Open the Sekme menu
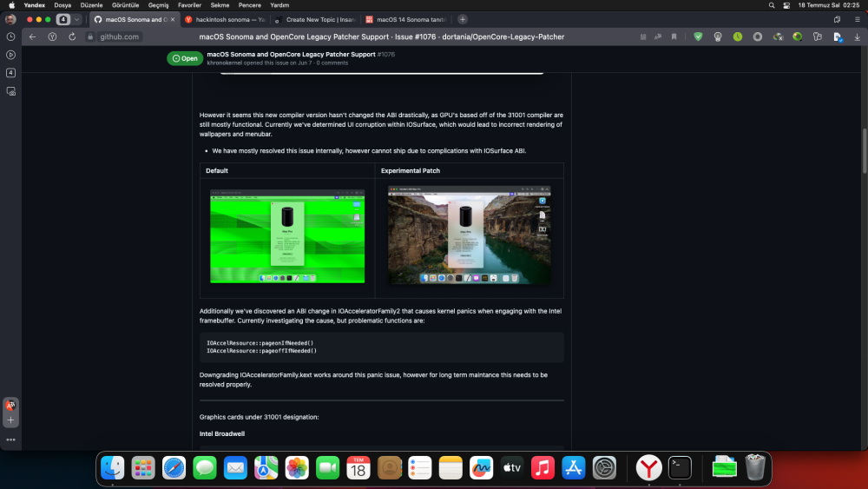 220,5
